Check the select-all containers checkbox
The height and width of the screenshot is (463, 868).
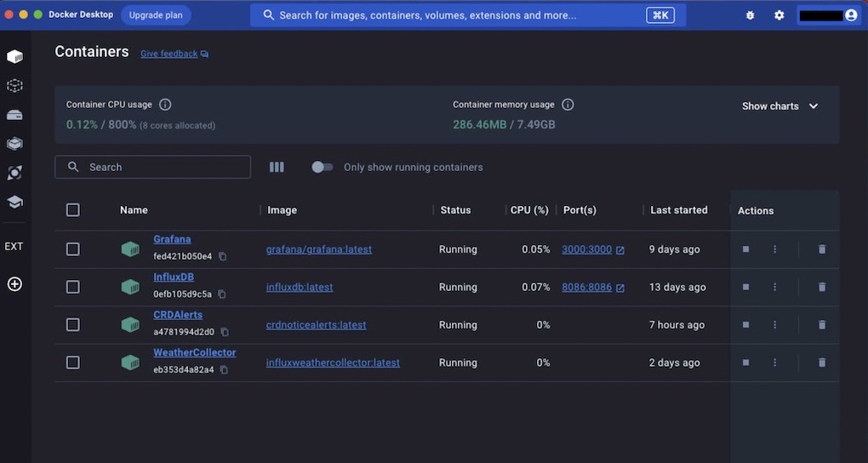point(73,210)
